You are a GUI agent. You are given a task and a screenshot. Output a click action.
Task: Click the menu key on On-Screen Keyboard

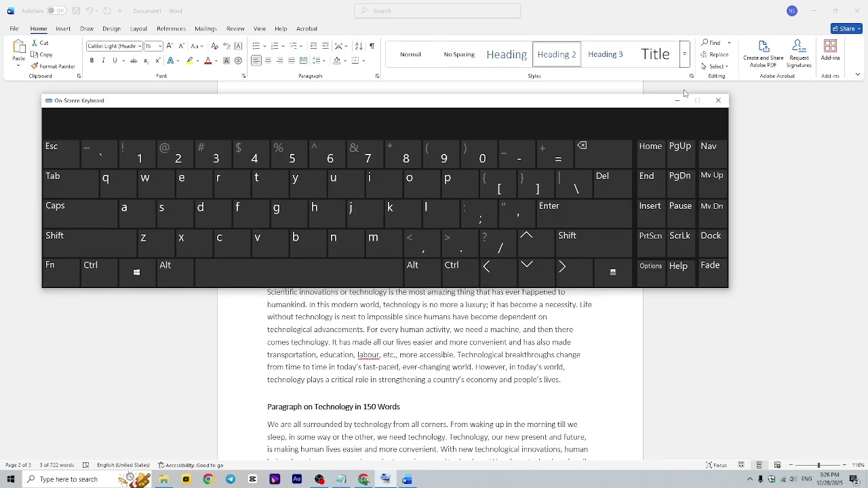click(613, 273)
